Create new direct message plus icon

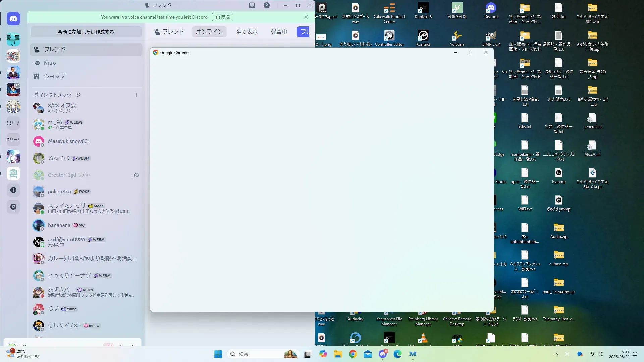136,95
